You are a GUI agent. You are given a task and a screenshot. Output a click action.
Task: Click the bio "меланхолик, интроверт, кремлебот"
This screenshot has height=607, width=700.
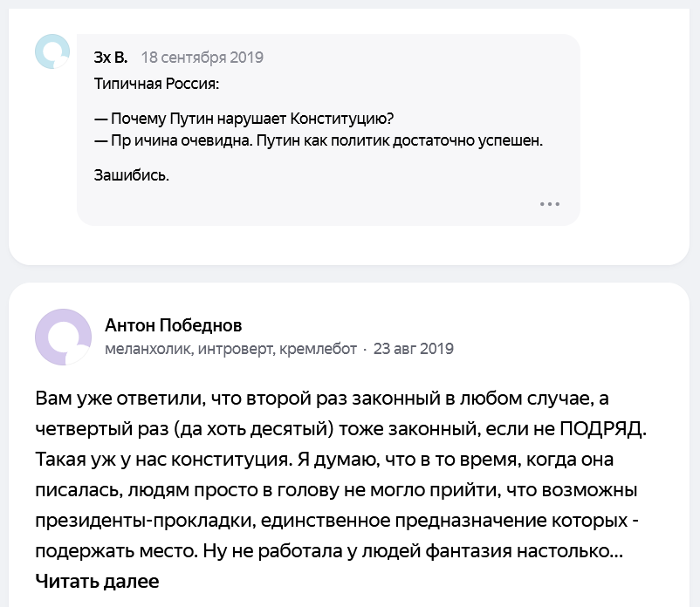point(230,349)
